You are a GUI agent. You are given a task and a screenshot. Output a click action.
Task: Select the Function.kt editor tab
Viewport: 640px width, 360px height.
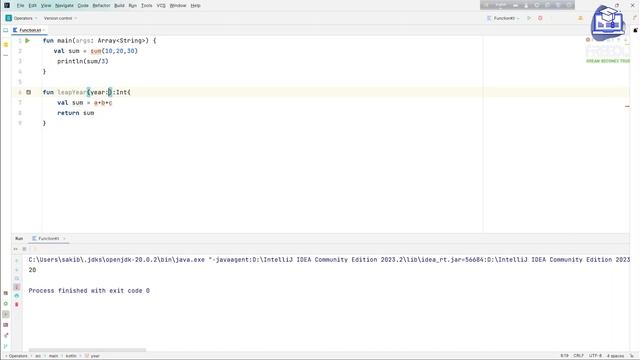coord(29,30)
